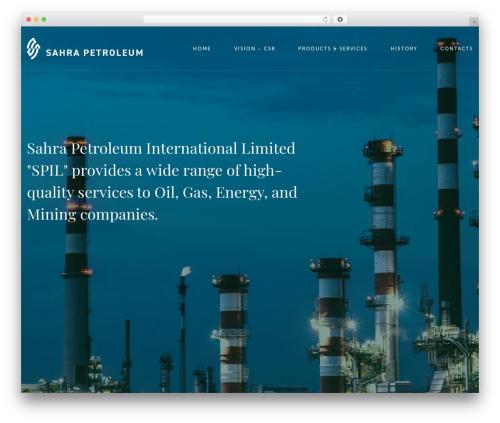Click the headline text about Sahra Petroleum International Limited

[x=162, y=181]
